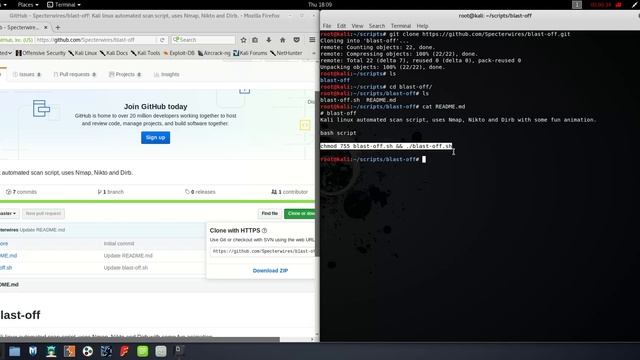Click the Find file button
This screenshot has height=360, width=640.
269,213
